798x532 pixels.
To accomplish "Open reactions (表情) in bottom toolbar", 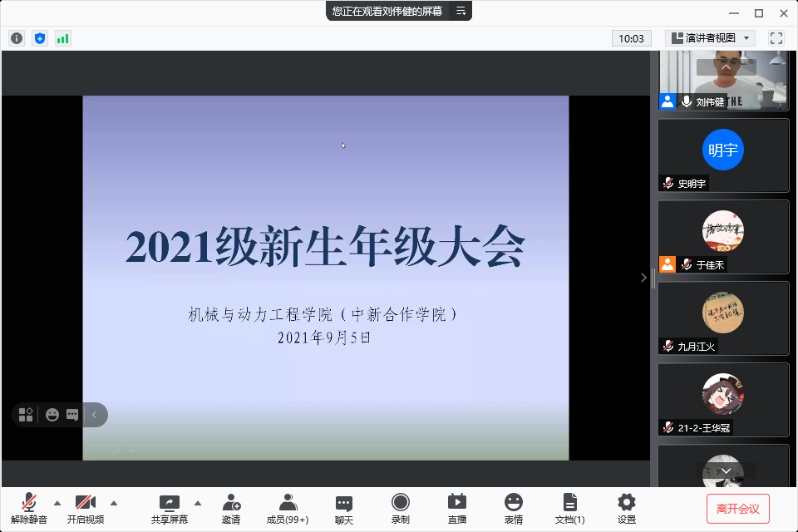I will (x=514, y=508).
